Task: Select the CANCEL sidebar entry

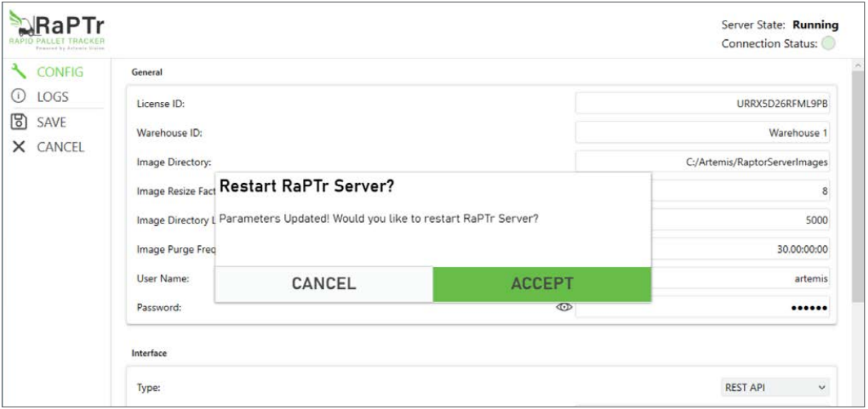Action: (x=60, y=147)
